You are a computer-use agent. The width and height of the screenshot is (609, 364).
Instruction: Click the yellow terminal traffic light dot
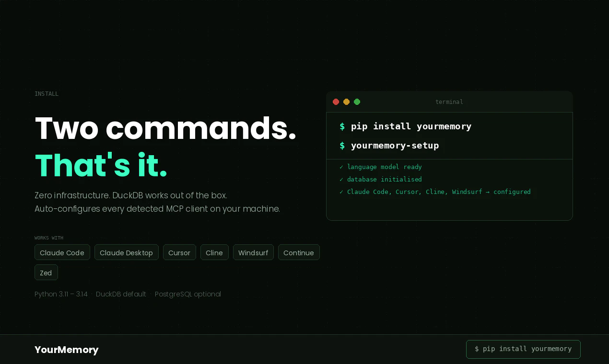pos(346,102)
